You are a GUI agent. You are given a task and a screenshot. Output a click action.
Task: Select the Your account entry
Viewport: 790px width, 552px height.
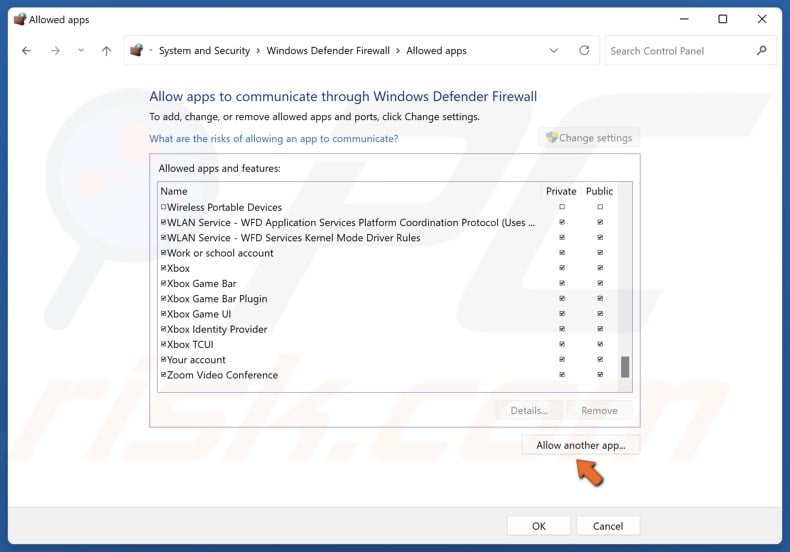pos(196,360)
